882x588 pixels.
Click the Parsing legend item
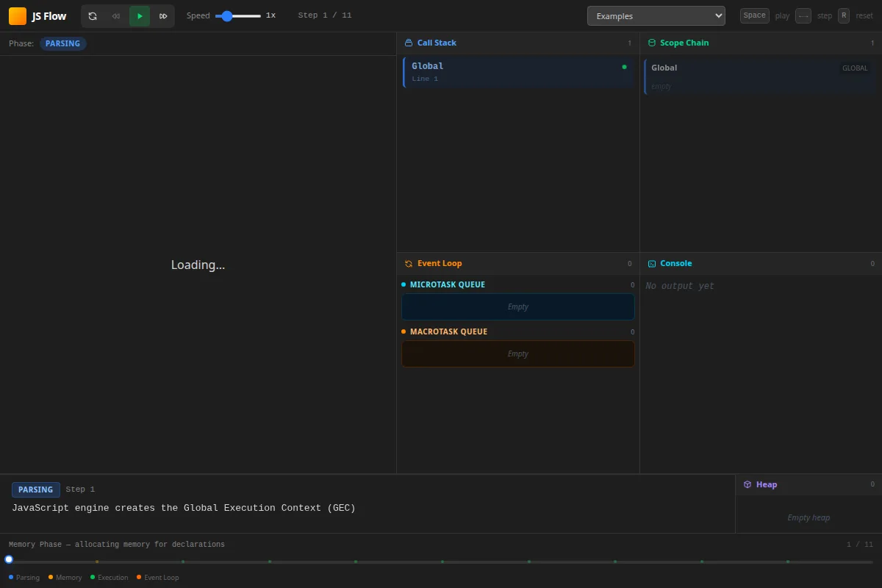tap(24, 578)
